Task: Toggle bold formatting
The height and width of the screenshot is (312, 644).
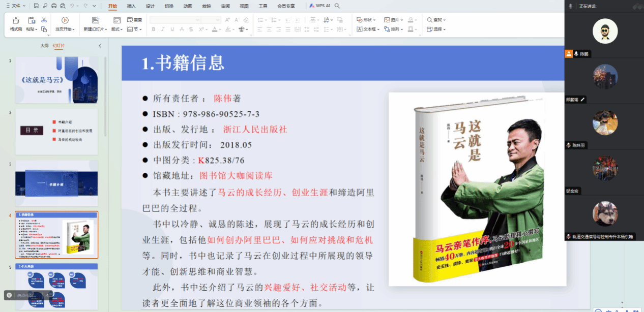Action: click(154, 29)
